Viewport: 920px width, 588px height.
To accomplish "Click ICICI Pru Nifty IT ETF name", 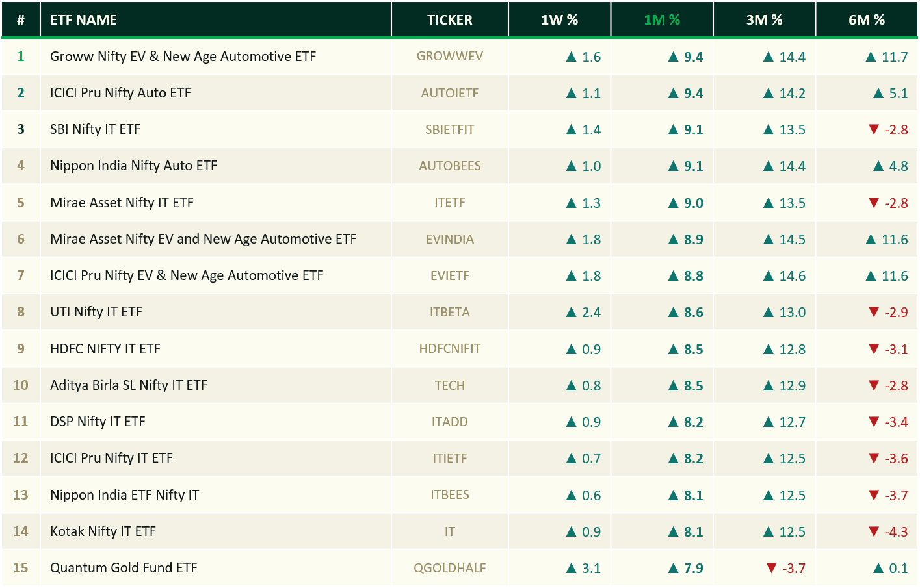I will click(x=112, y=458).
